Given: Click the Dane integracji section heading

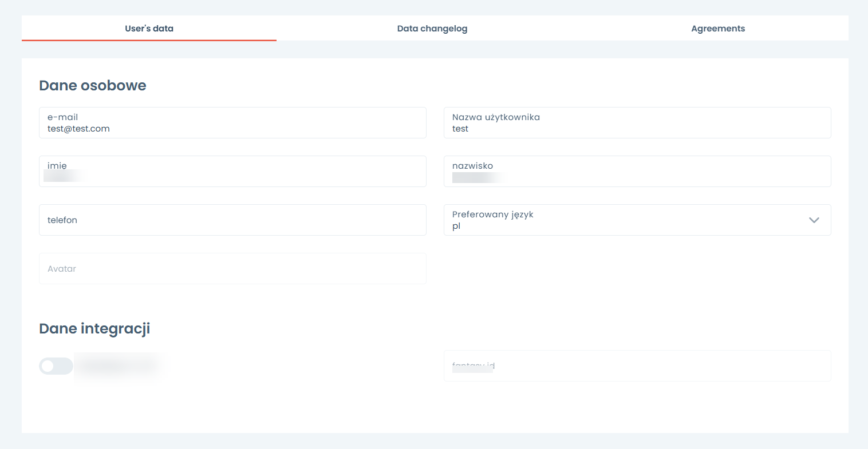Looking at the screenshot, I should pyautogui.click(x=94, y=329).
